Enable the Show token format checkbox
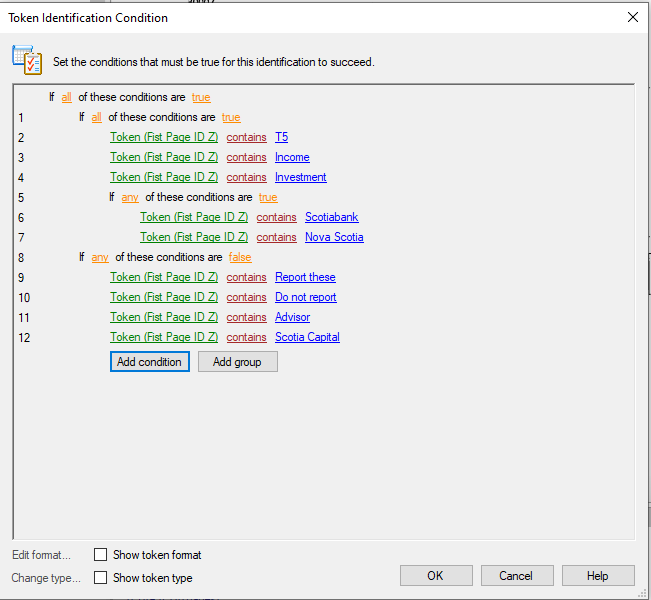 tap(100, 555)
